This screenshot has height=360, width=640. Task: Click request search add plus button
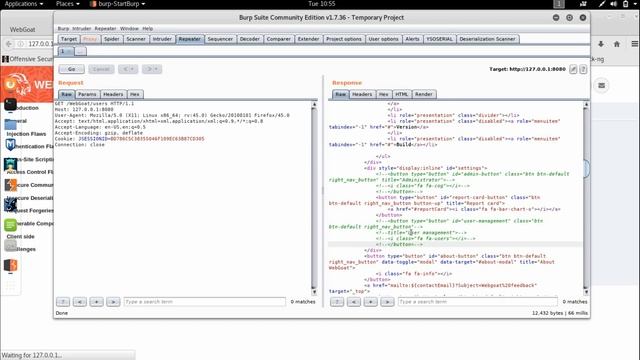pos(96,302)
